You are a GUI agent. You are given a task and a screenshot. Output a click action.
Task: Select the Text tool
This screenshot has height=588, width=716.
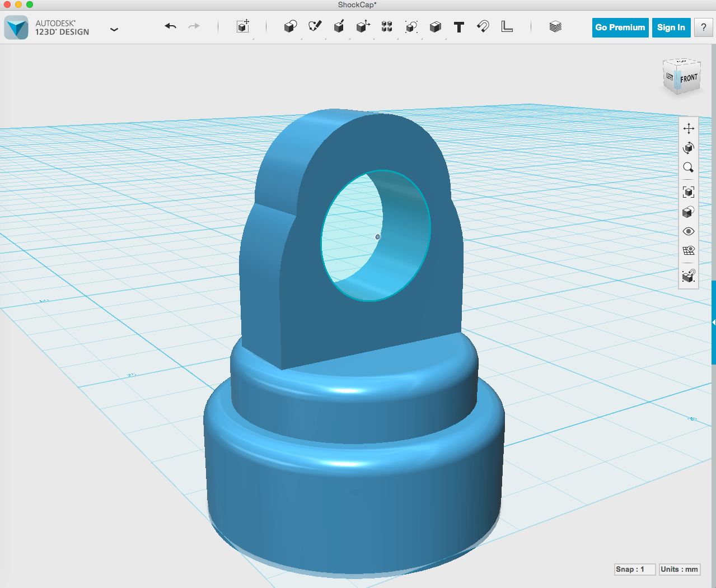(x=459, y=27)
